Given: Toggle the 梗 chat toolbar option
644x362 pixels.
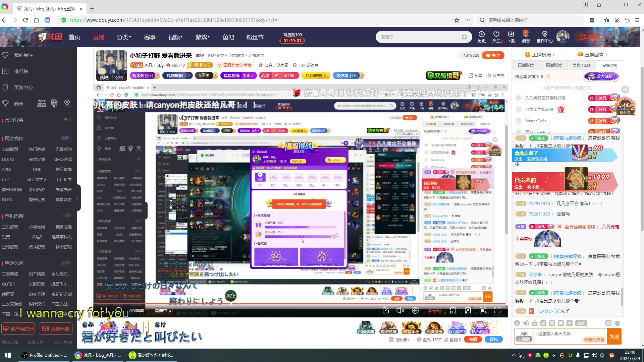Looking at the screenshot, I should [561, 323].
